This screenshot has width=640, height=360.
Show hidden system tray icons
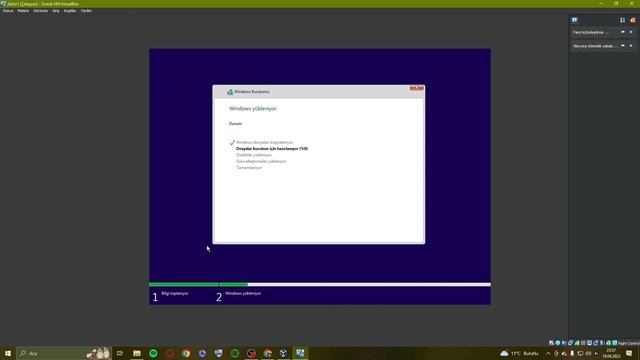(548, 353)
